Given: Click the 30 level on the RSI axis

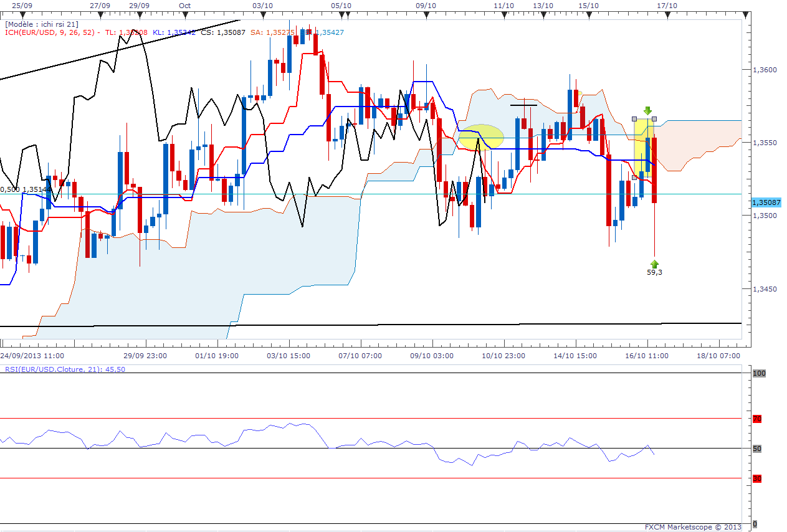Looking at the screenshot, I should click(x=757, y=478).
